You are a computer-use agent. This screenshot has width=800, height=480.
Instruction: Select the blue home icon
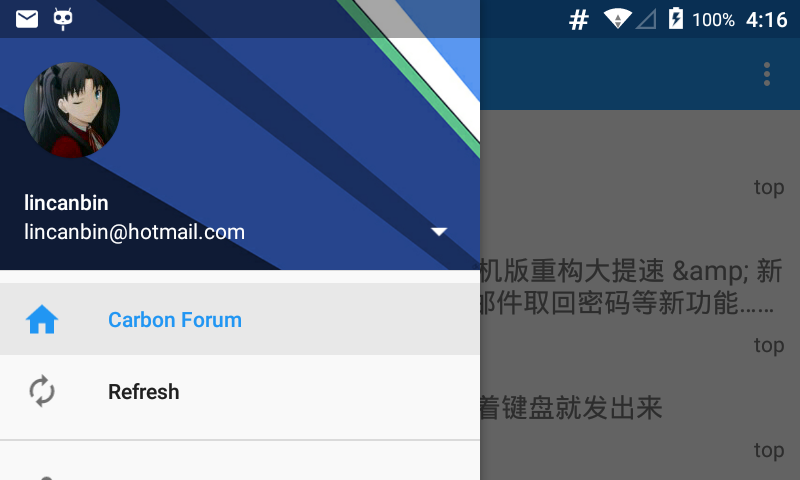42,319
